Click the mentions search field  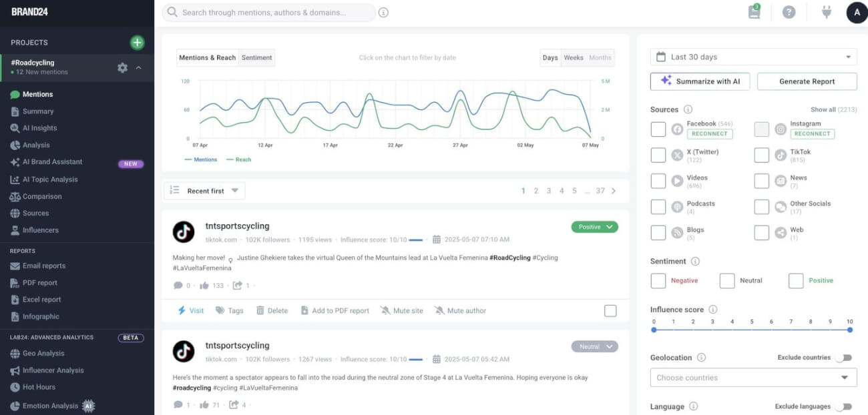pos(267,12)
